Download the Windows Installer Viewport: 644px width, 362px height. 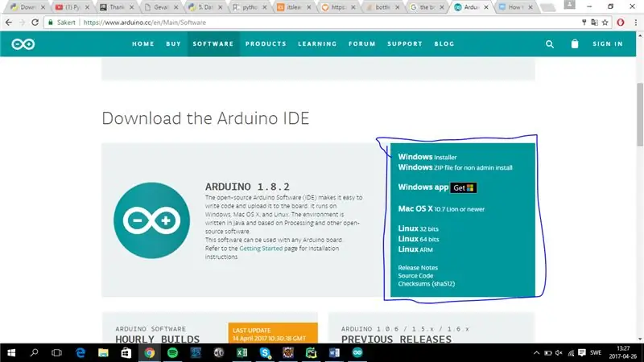pyautogui.click(x=427, y=157)
